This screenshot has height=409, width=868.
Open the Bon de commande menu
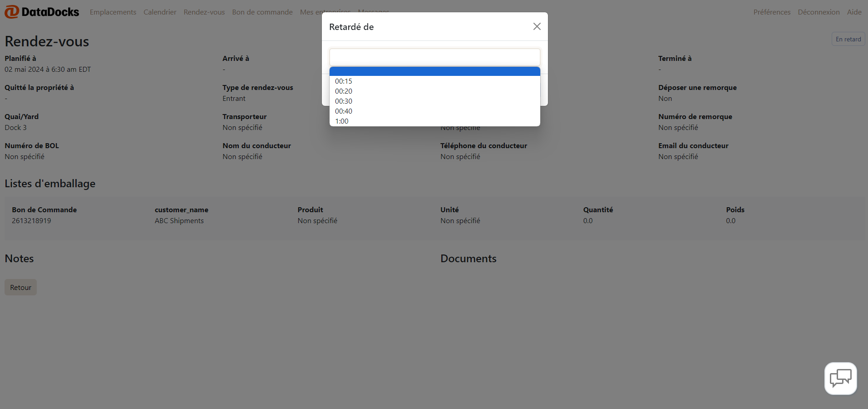coord(262,12)
